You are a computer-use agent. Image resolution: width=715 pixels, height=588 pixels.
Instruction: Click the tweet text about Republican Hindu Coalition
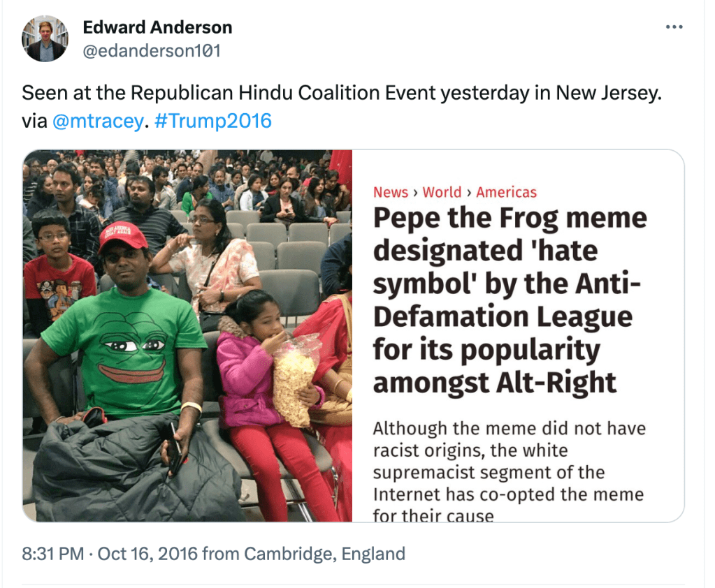(x=341, y=94)
